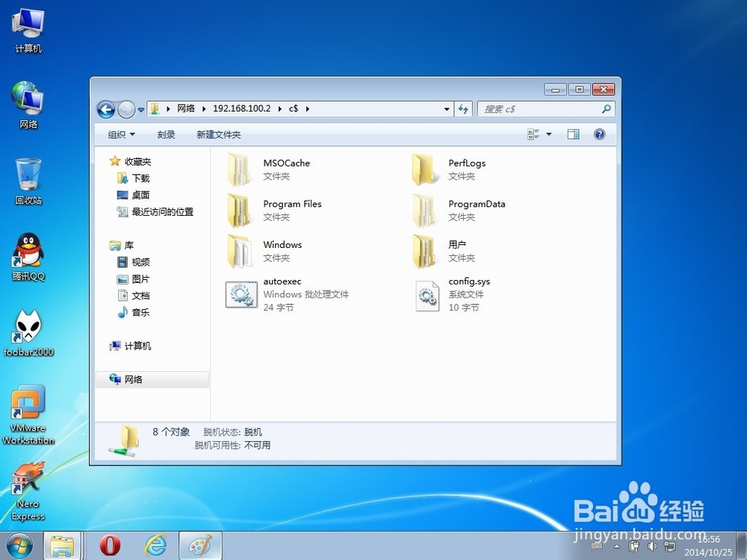
Task: Open 桌面 in the navigation pane
Action: pos(134,195)
